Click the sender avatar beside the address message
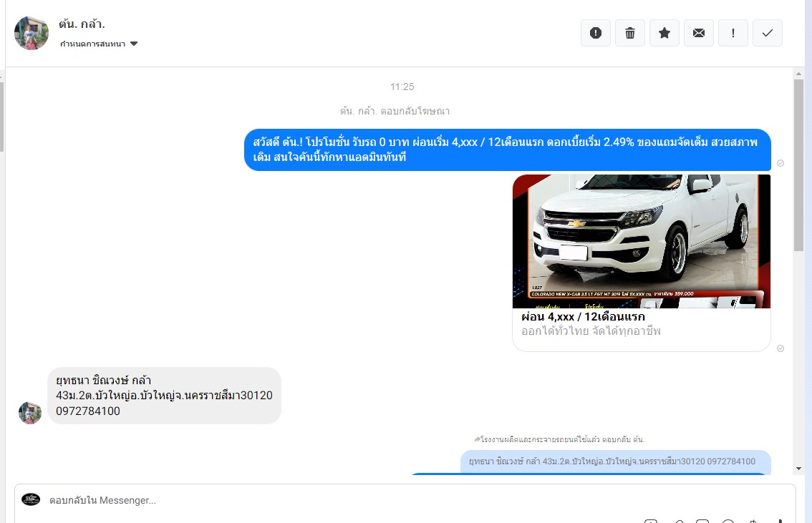The height and width of the screenshot is (523, 812). [x=30, y=413]
